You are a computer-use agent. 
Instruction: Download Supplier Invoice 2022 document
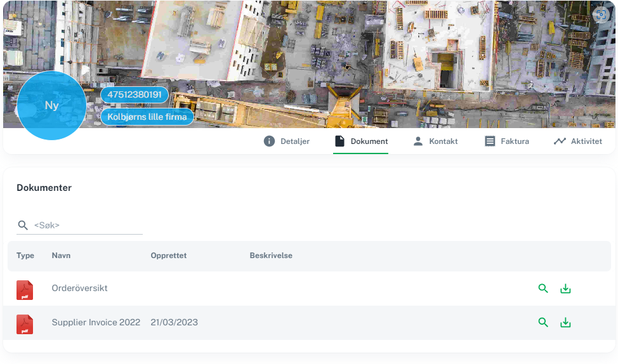[565, 322]
